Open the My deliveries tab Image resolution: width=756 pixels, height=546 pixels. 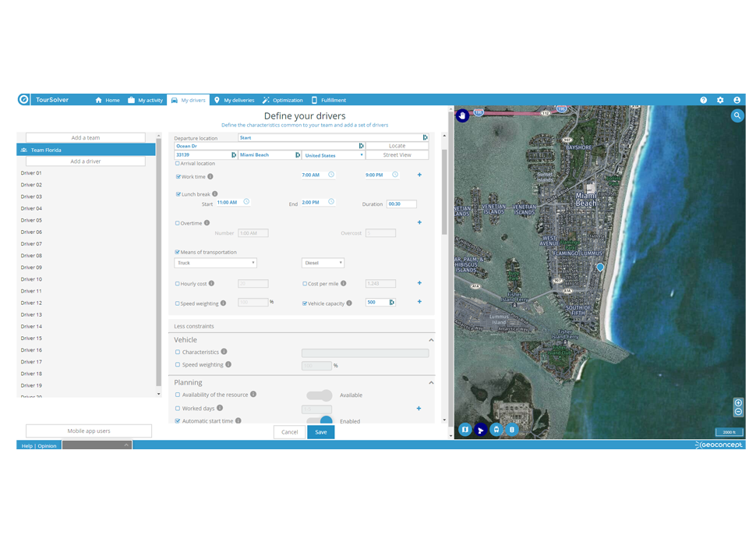tap(235, 100)
